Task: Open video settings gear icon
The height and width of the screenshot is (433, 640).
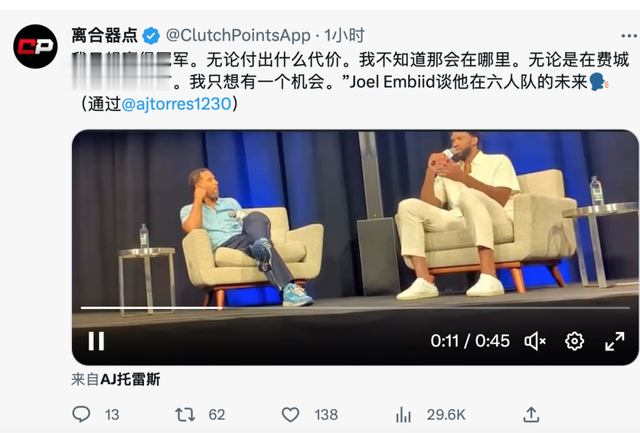Action: [x=574, y=341]
